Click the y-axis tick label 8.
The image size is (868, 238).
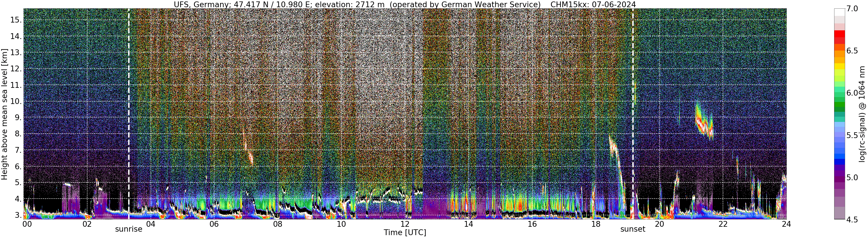coord(18,134)
